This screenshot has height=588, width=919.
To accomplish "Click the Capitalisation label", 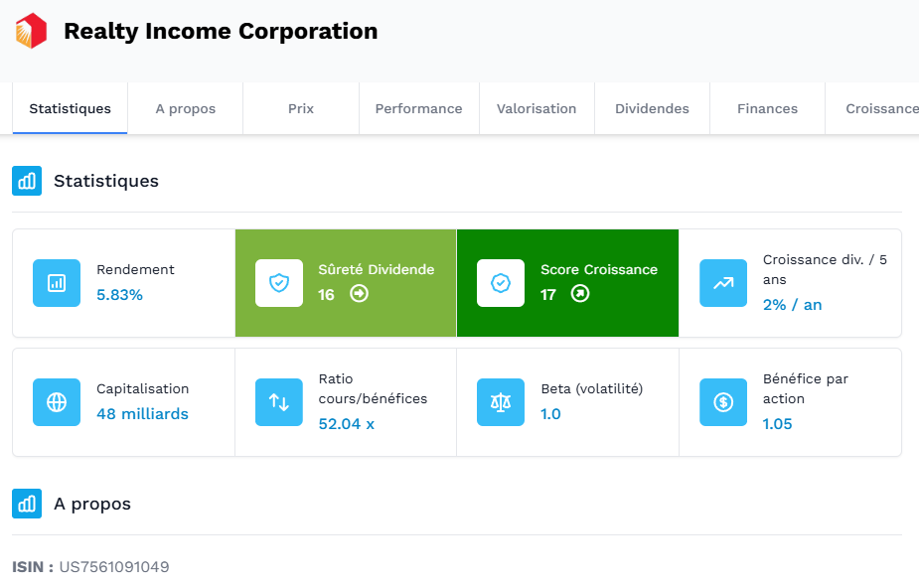I will click(142, 389).
